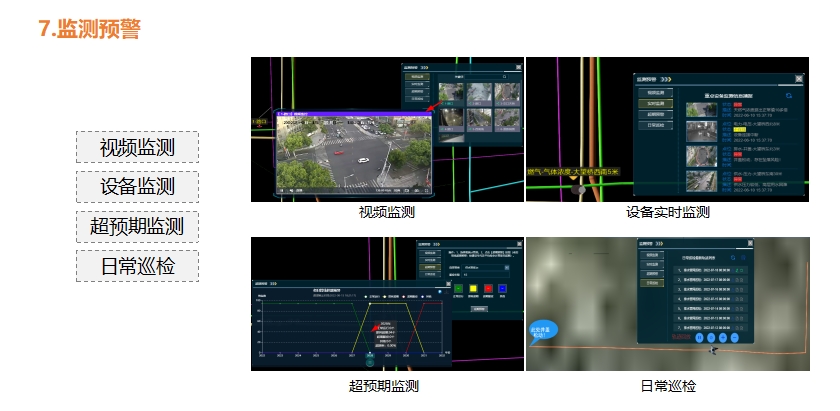This screenshot has width=840, height=411.
Task: Open the dropdown in the over-expectation settings panel
Action: tap(507, 267)
